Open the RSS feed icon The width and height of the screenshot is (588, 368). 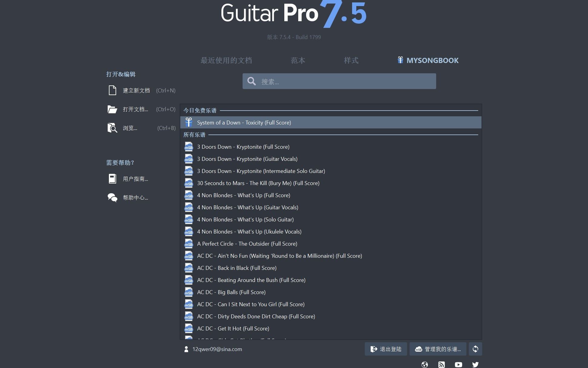pyautogui.click(x=442, y=364)
